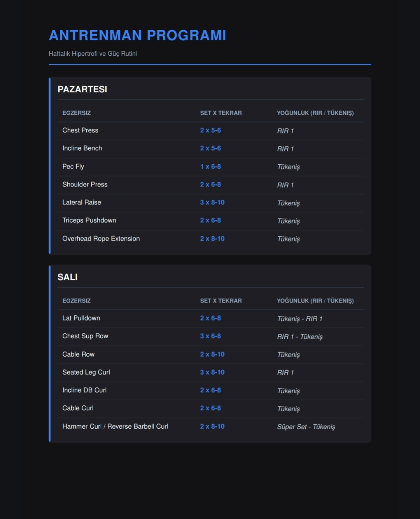Select the Triceps Pushdown exercise
This screenshot has height=519, width=420.
pos(89,220)
